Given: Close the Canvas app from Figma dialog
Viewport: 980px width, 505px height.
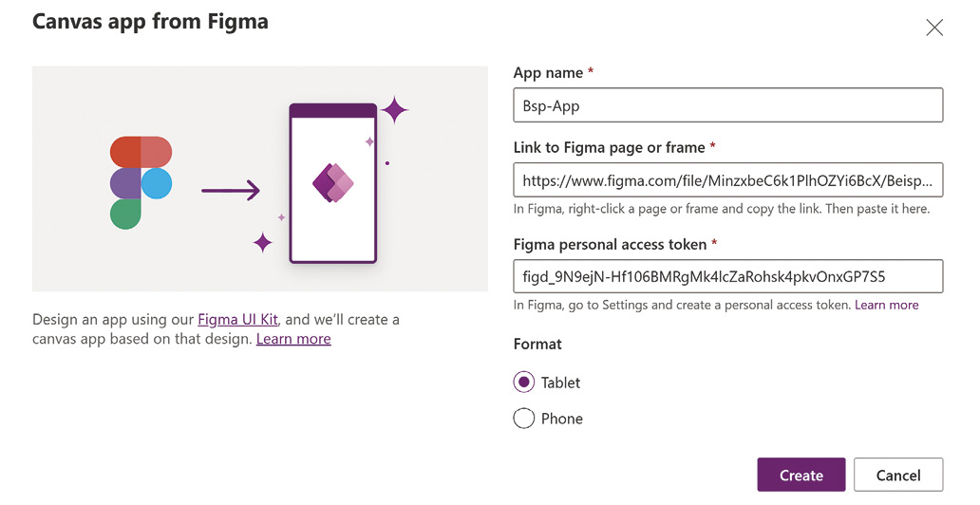Looking at the screenshot, I should tap(934, 28).
